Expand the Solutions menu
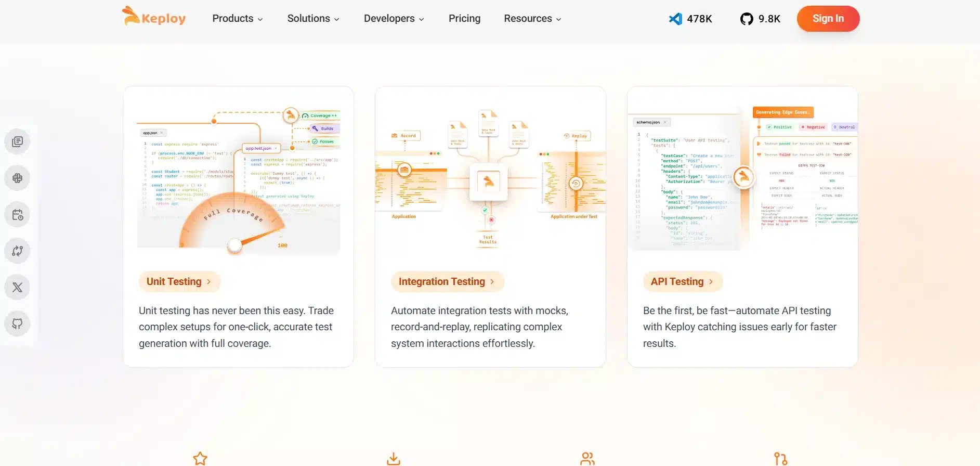Screen dimensions: 980x466 point(313,19)
